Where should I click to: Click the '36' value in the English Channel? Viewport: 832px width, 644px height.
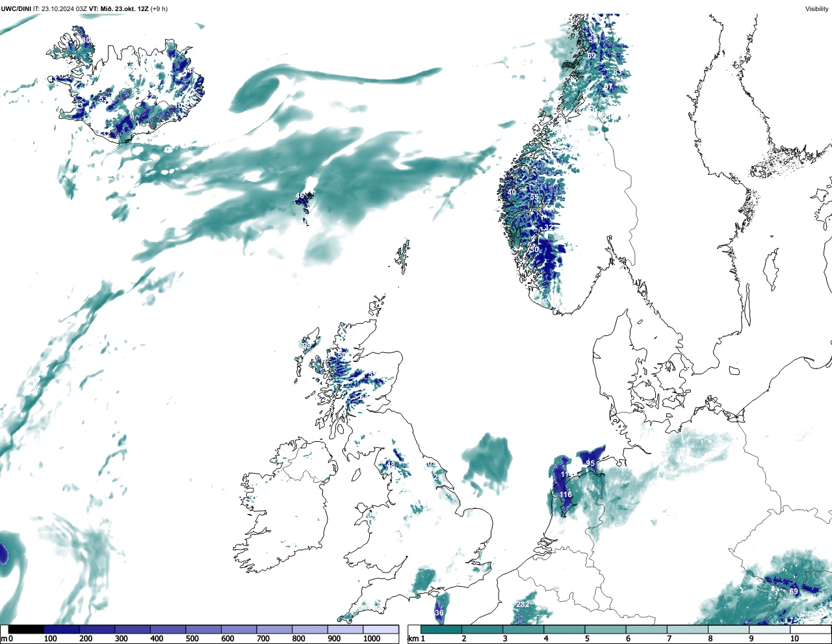point(439,613)
